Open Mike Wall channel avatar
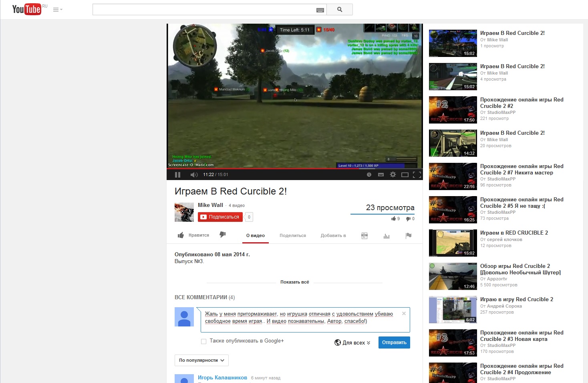Viewport: 588px width, 383px height. [184, 212]
